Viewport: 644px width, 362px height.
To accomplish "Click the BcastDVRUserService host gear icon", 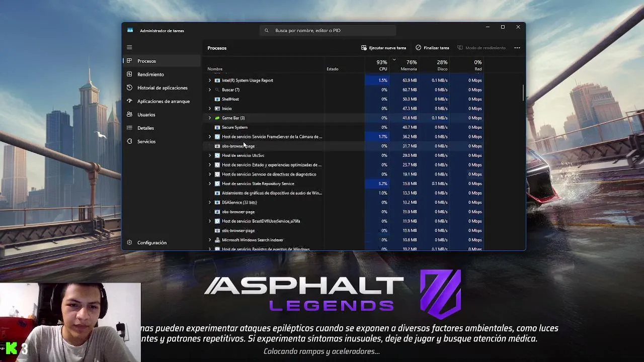I will coord(217,221).
